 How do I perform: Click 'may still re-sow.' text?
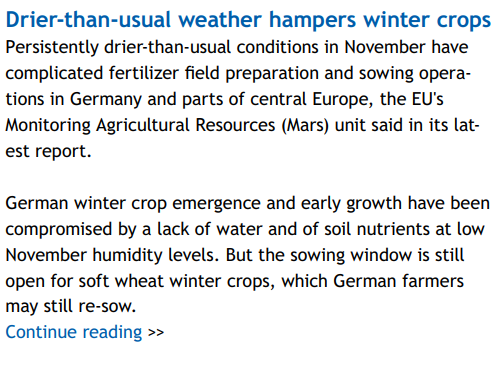click(x=71, y=307)
